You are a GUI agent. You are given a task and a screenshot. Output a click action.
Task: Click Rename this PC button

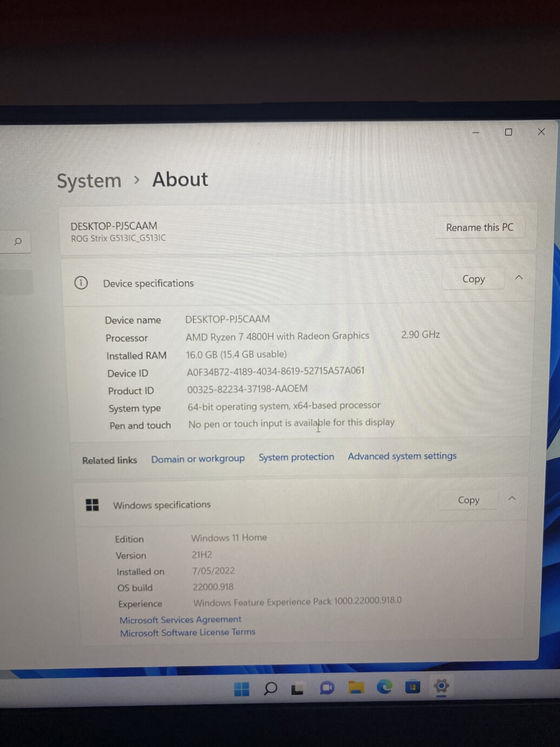coord(479,227)
